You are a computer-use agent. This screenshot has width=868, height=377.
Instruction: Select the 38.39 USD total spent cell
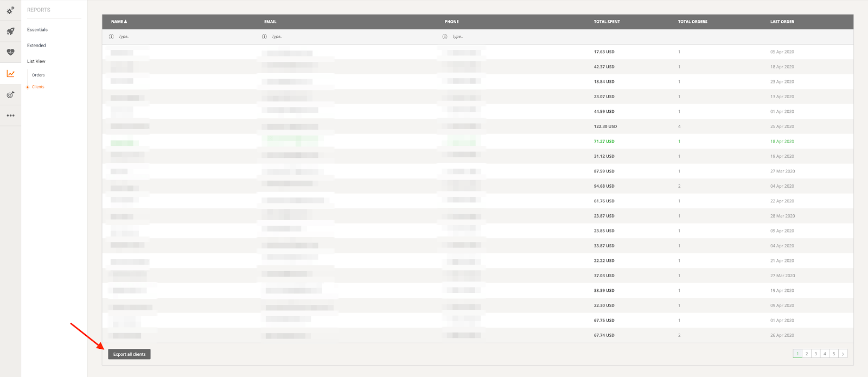tap(604, 291)
